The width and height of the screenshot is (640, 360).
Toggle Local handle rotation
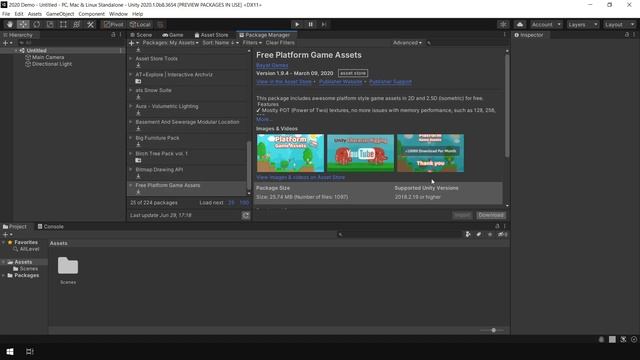140,24
